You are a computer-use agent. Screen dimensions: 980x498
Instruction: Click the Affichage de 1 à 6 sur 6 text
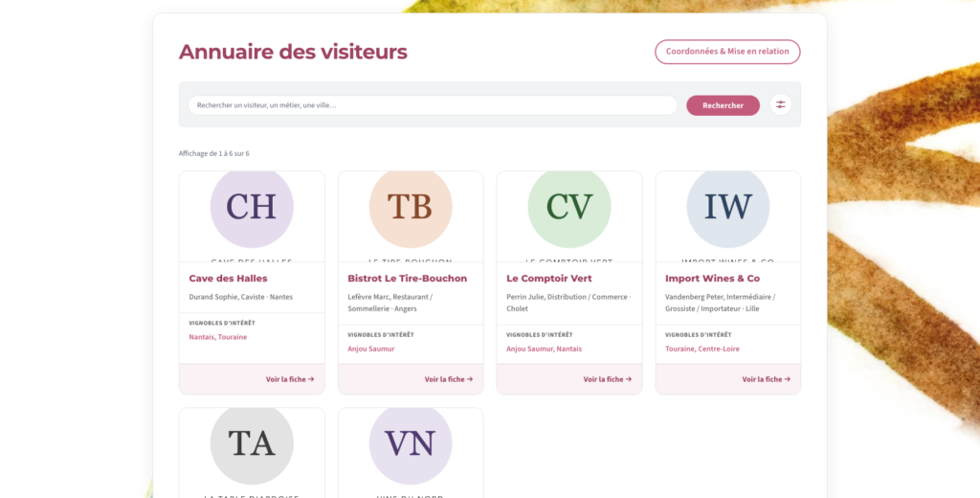(213, 153)
